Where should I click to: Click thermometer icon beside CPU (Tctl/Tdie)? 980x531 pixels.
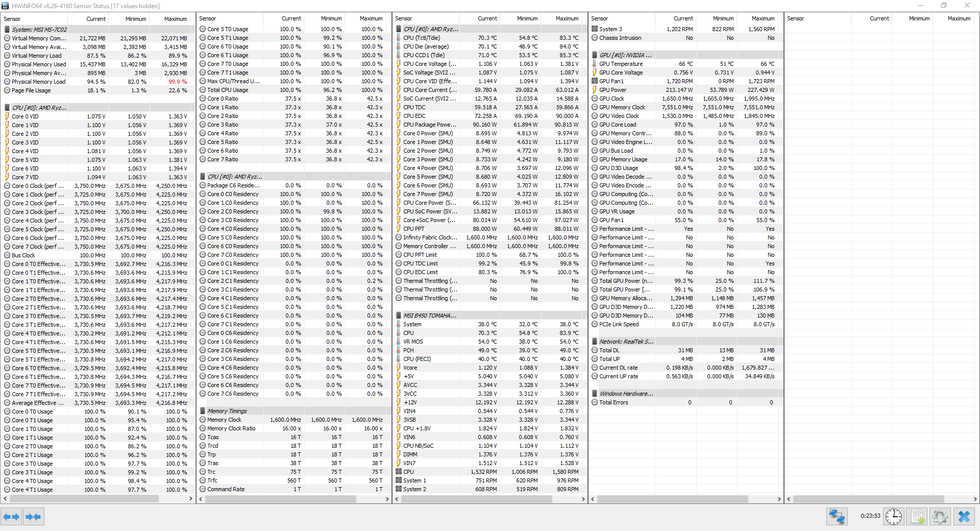399,38
